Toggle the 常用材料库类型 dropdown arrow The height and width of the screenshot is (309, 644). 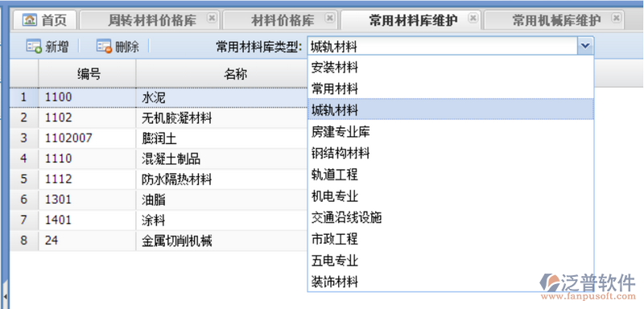585,47
